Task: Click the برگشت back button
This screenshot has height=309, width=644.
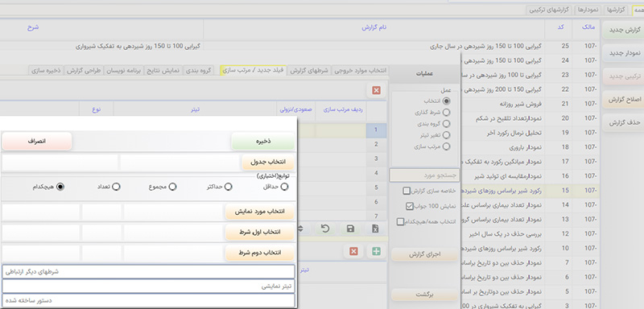Action: click(425, 295)
